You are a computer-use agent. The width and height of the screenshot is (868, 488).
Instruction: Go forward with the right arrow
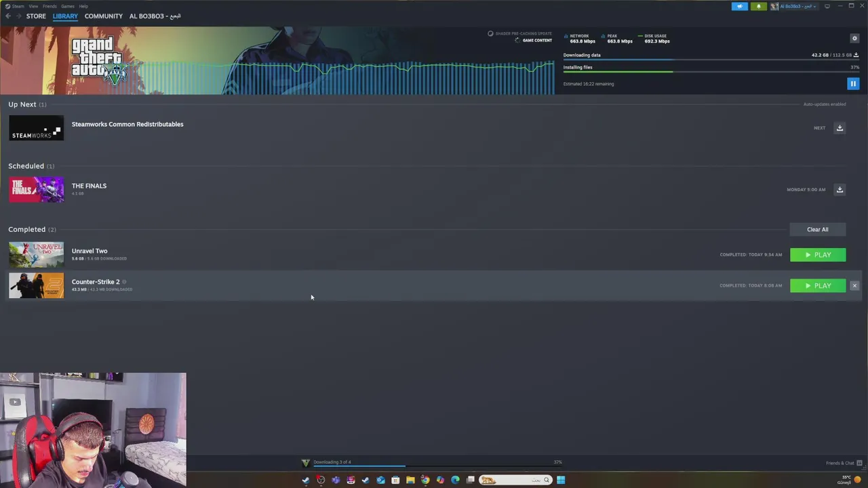[x=18, y=16]
